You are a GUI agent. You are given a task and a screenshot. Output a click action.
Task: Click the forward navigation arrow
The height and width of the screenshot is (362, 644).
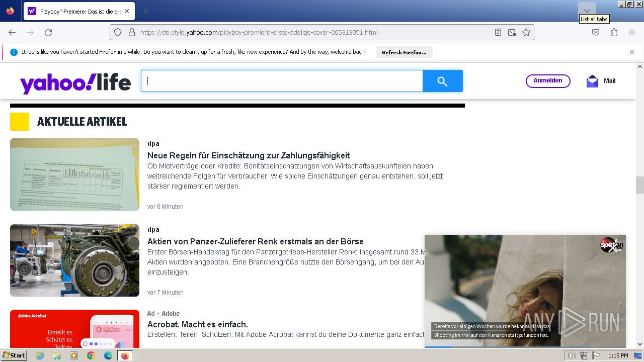coord(30,32)
